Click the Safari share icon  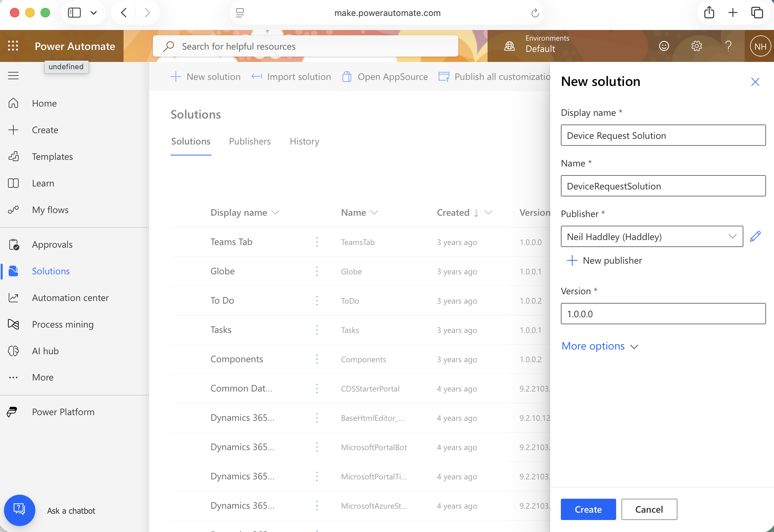pyautogui.click(x=709, y=13)
